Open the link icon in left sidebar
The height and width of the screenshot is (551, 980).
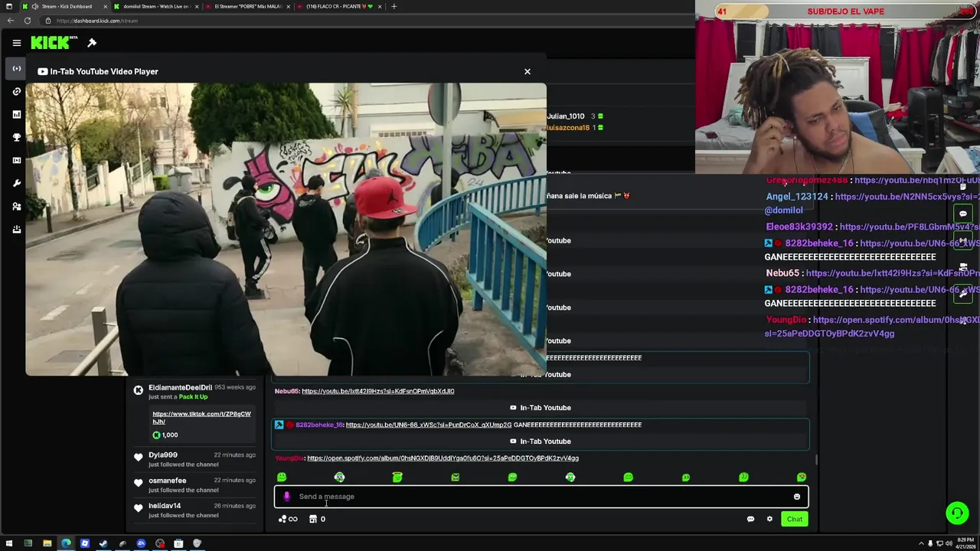click(x=16, y=92)
